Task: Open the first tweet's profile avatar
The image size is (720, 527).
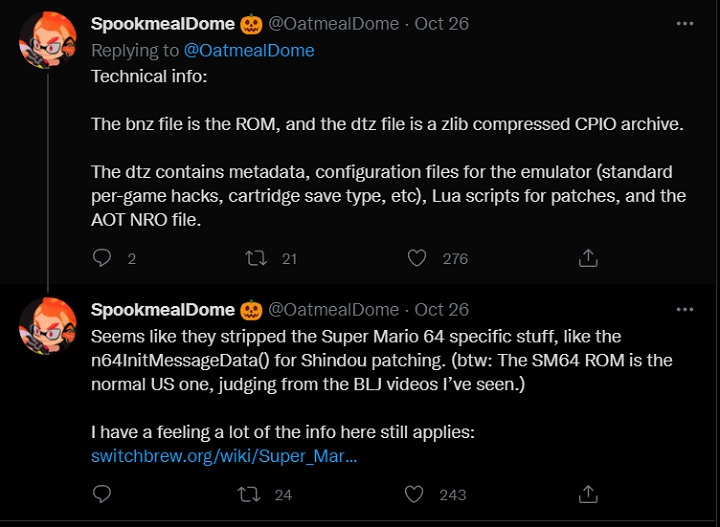Action: pos(48,42)
